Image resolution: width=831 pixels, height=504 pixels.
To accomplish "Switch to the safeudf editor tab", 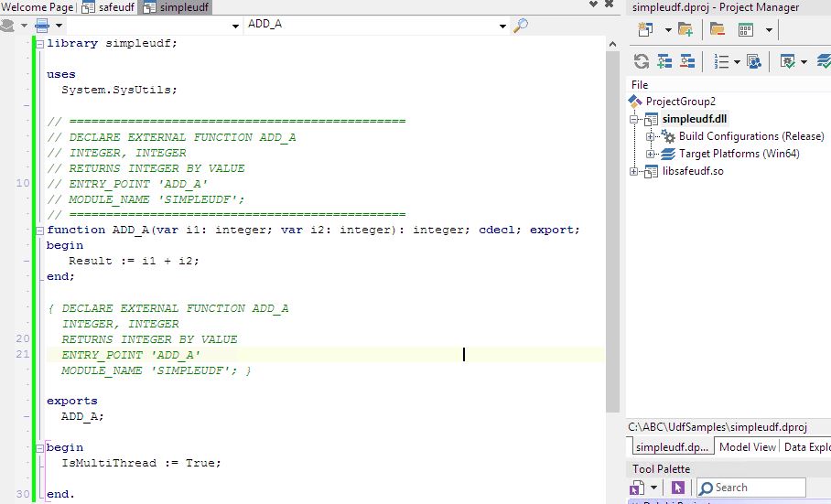I will [x=108, y=7].
